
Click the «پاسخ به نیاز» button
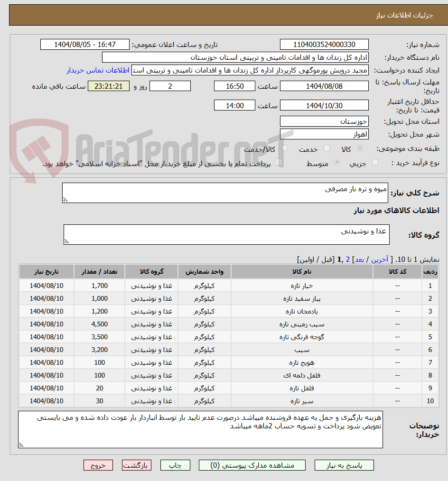(x=344, y=465)
